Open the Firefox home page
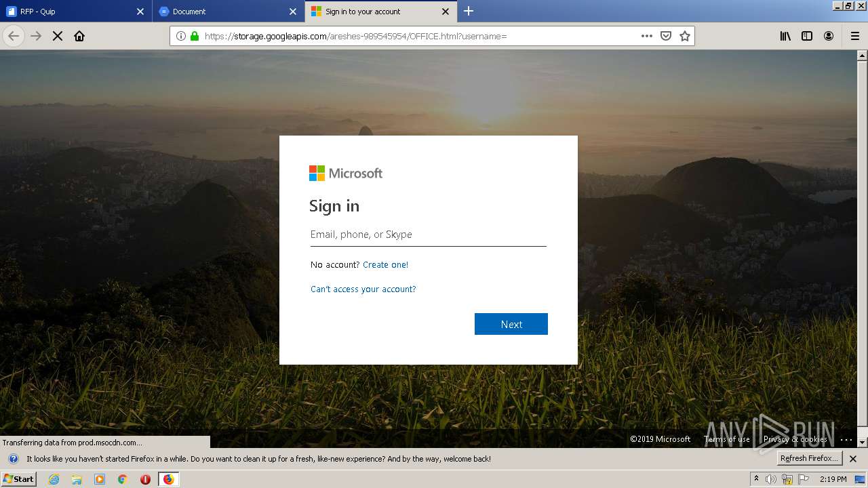 click(79, 36)
